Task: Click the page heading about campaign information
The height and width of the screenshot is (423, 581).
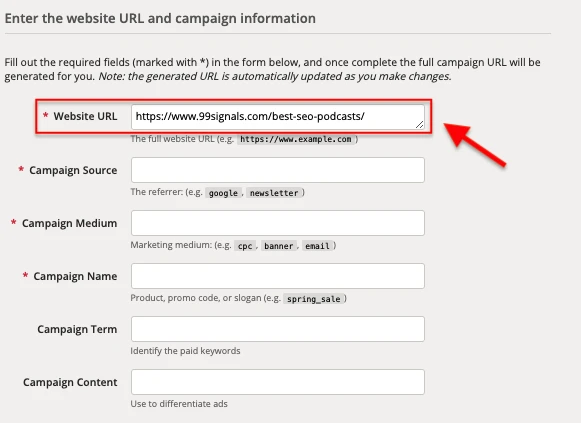Action: [160, 19]
